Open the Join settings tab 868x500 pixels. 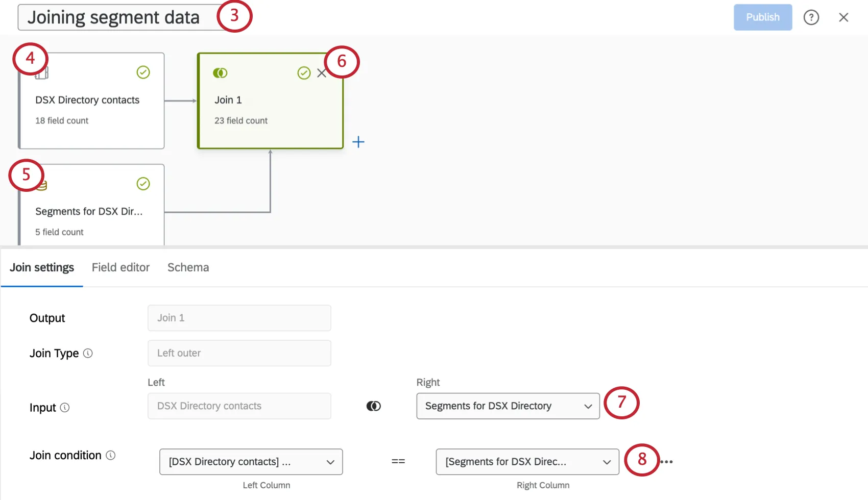(x=42, y=267)
